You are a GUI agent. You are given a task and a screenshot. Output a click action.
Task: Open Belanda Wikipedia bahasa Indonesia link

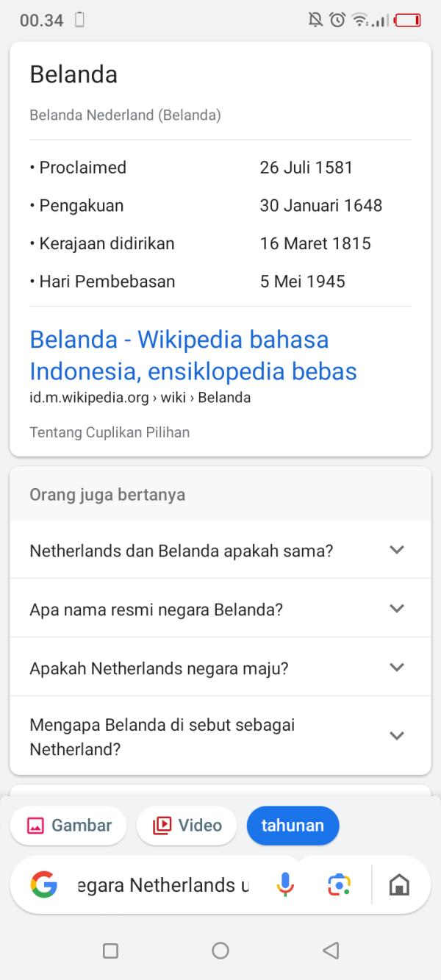click(x=193, y=355)
